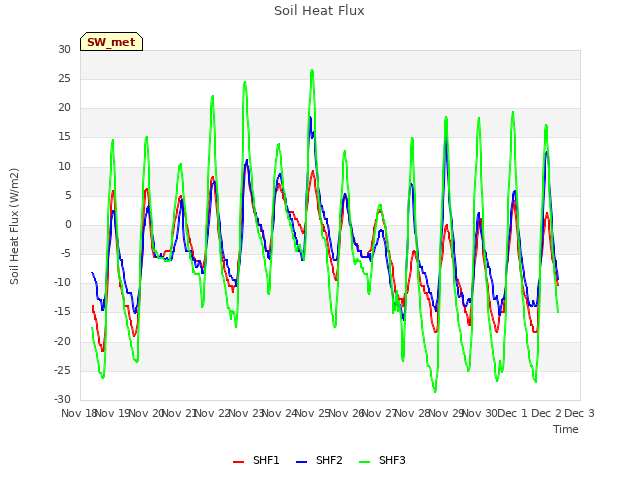Toggle SHF3 series in the legend
The width and height of the screenshot is (640, 480).
(382, 460)
